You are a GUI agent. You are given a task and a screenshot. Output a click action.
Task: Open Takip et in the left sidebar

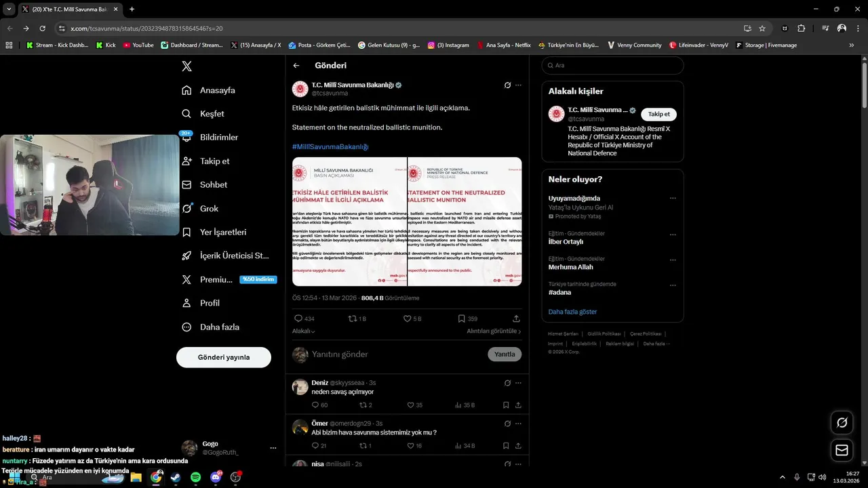pyautogui.click(x=205, y=161)
